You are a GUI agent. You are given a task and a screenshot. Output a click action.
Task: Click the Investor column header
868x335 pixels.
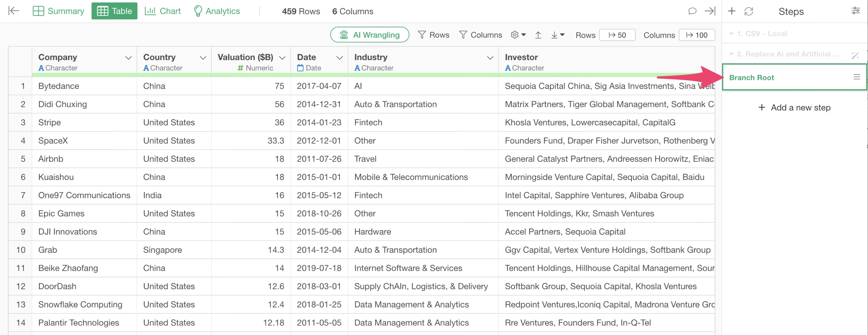point(606,62)
